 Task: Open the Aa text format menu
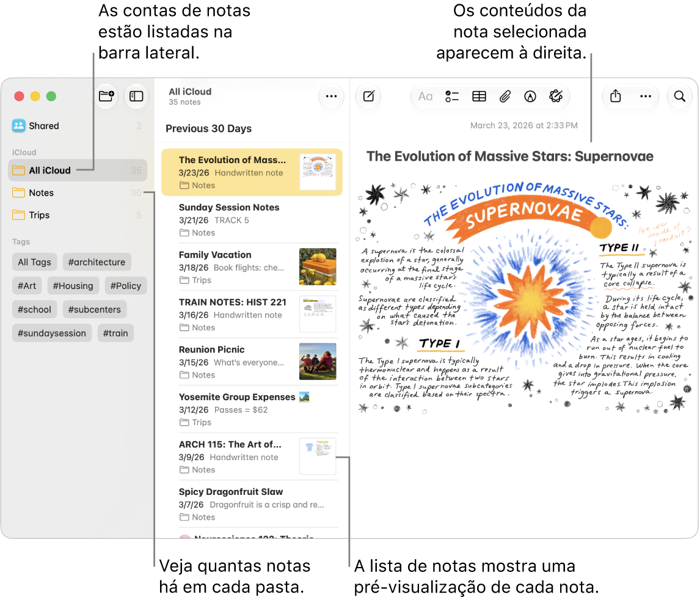coord(425,96)
